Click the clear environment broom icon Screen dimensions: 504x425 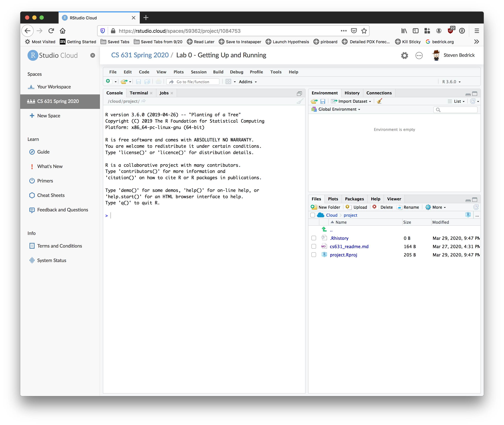[x=380, y=101]
